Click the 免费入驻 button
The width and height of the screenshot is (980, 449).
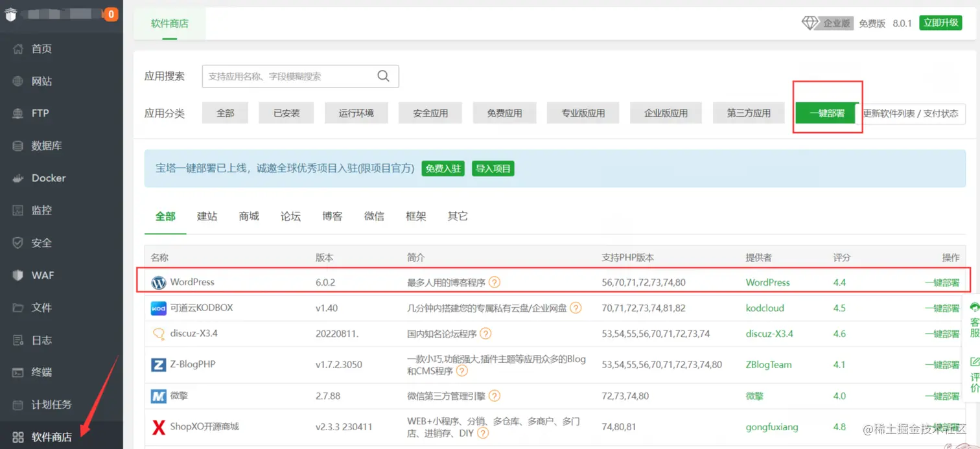point(443,169)
